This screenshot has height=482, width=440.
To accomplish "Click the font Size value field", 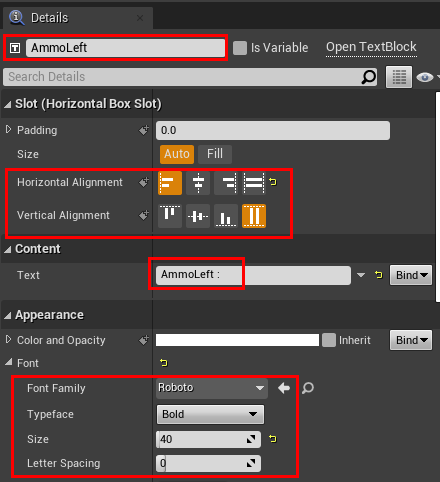I will (208, 439).
